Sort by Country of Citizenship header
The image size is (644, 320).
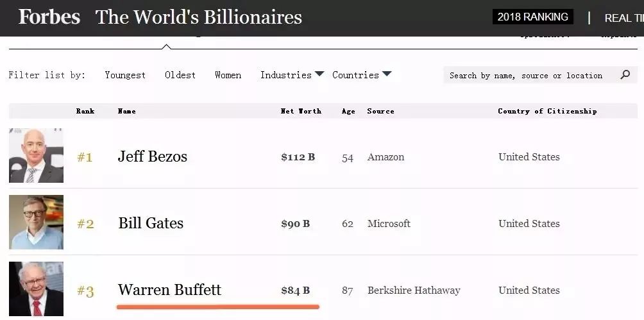pyautogui.click(x=547, y=111)
